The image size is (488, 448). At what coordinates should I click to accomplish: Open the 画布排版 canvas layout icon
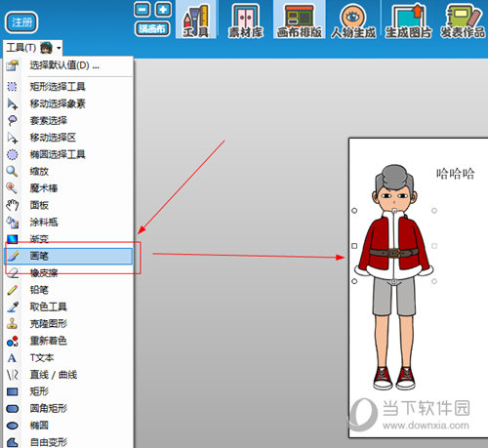[x=300, y=20]
